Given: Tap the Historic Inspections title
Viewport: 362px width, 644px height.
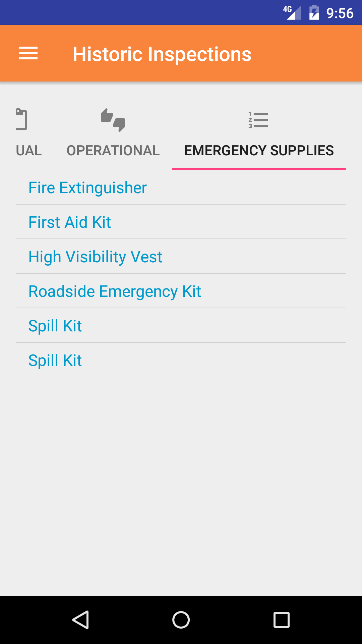Looking at the screenshot, I should click(x=162, y=54).
